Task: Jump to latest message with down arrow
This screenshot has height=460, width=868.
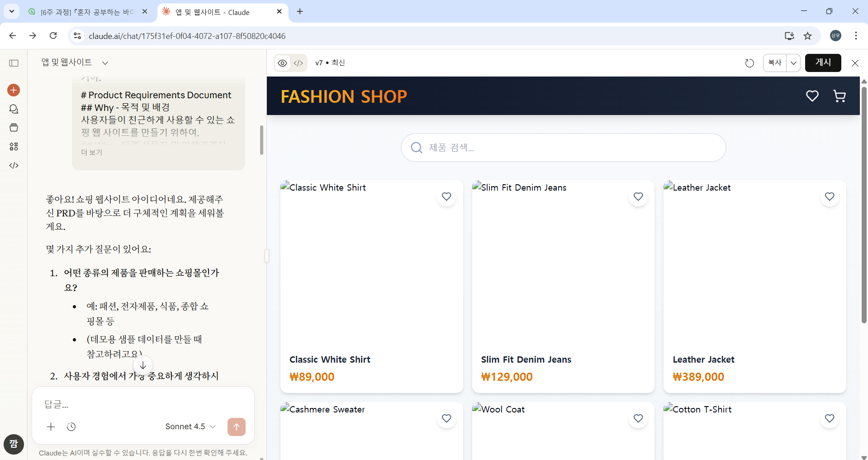Action: pyautogui.click(x=143, y=365)
